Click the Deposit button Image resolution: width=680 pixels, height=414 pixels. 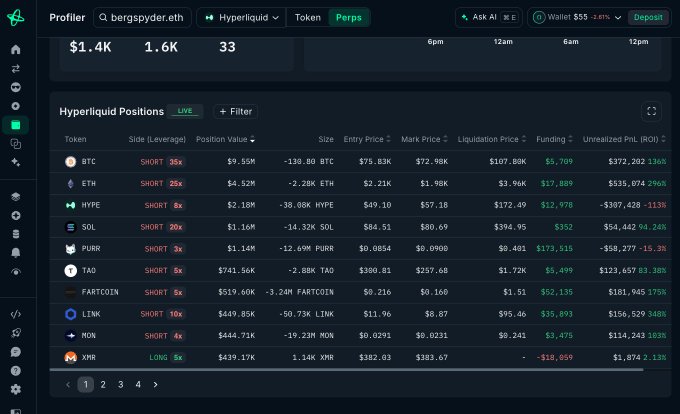[648, 17]
